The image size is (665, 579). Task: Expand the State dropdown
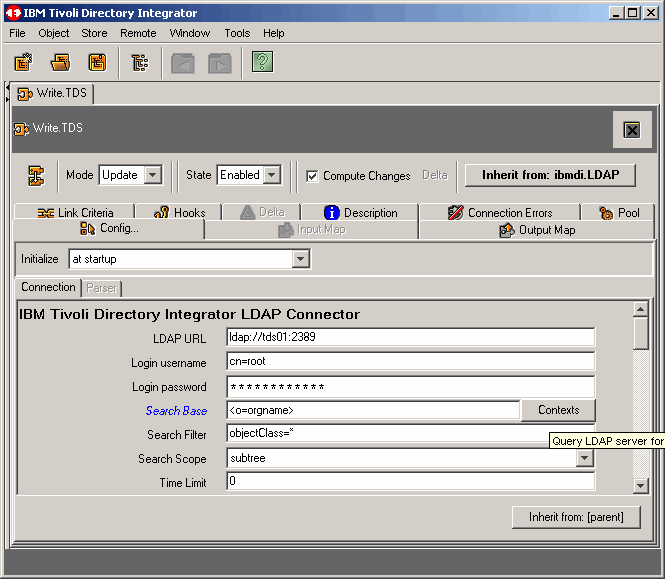click(271, 175)
